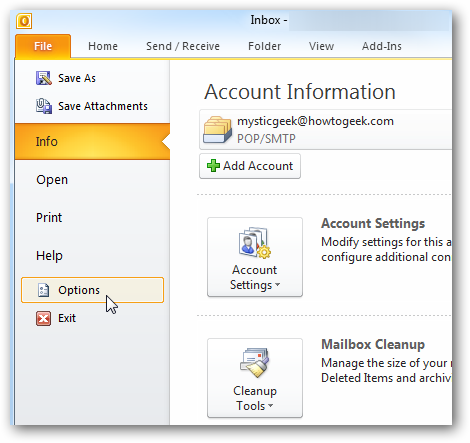Image resolution: width=470 pixels, height=443 pixels.
Task: Click the Cleanup Tools broom icon
Action: click(x=255, y=363)
